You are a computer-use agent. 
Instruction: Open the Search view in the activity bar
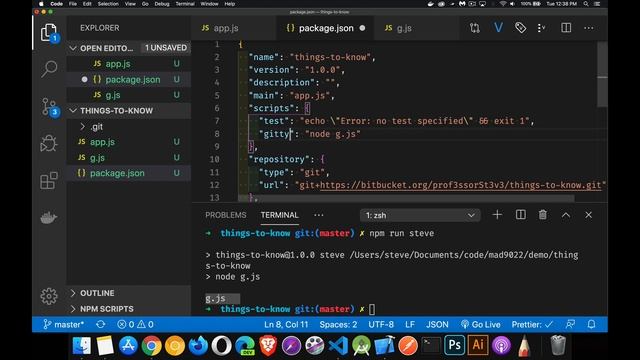(x=49, y=69)
